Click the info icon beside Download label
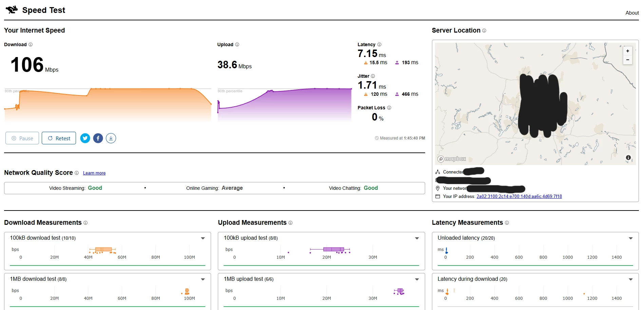This screenshot has height=310, width=644. coord(31,44)
